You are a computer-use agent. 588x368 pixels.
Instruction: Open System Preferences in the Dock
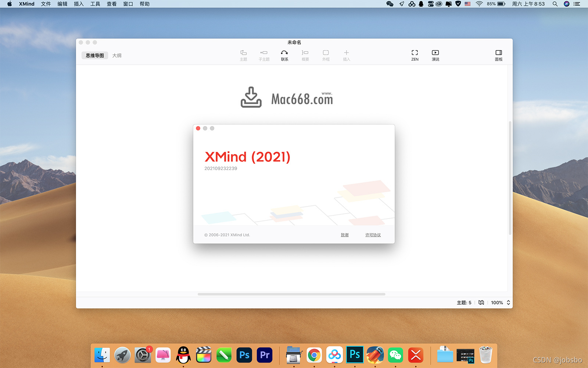click(x=143, y=355)
